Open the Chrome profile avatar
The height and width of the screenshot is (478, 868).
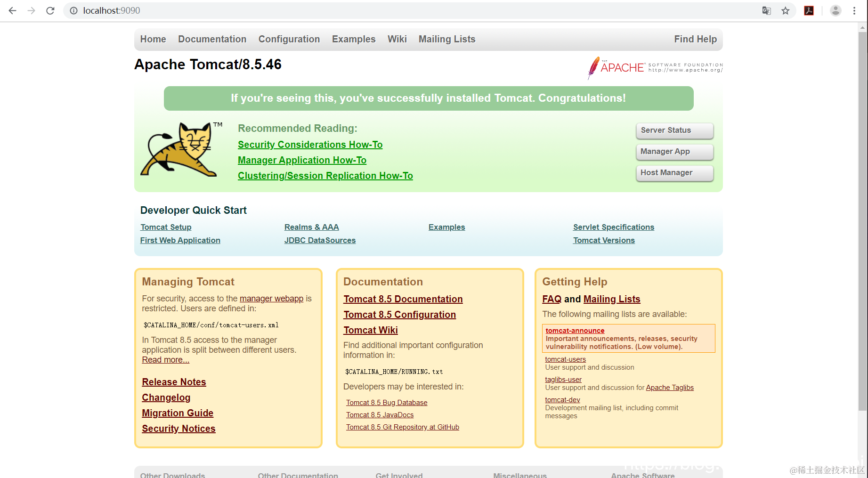pos(836,10)
